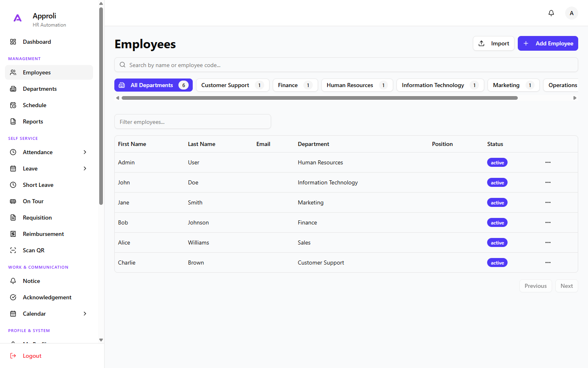
Task: Open the notifications bell
Action: tap(551, 13)
